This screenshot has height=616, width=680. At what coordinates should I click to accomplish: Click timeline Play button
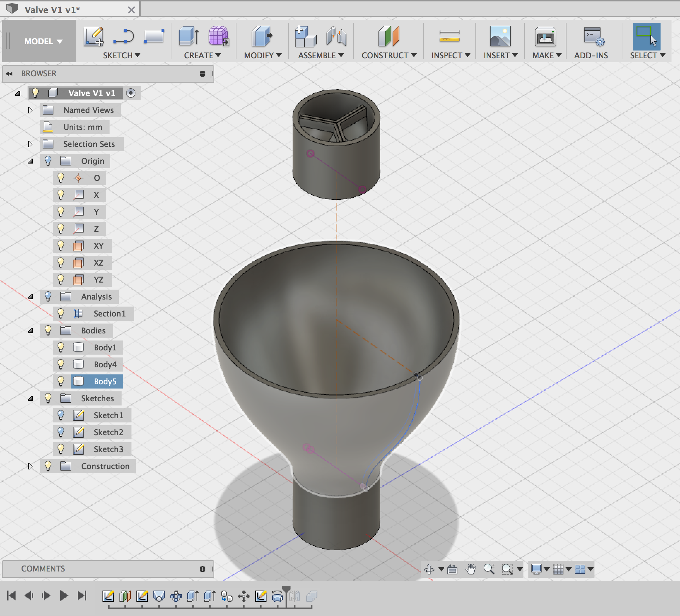point(64,596)
